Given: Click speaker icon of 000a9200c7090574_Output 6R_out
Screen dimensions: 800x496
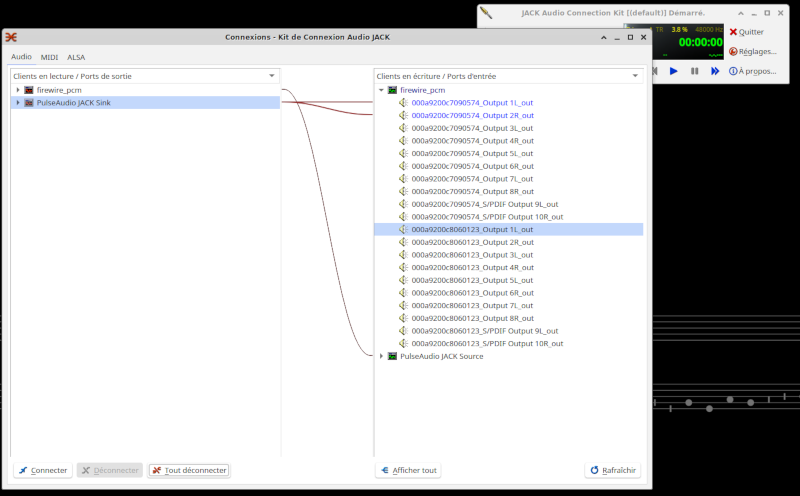Looking at the screenshot, I should pyautogui.click(x=403, y=166).
